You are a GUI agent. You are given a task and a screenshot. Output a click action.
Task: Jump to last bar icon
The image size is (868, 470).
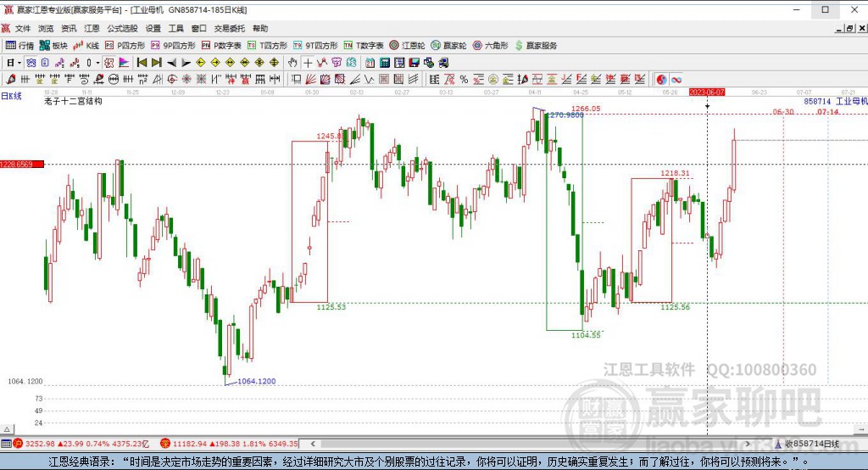[x=157, y=63]
